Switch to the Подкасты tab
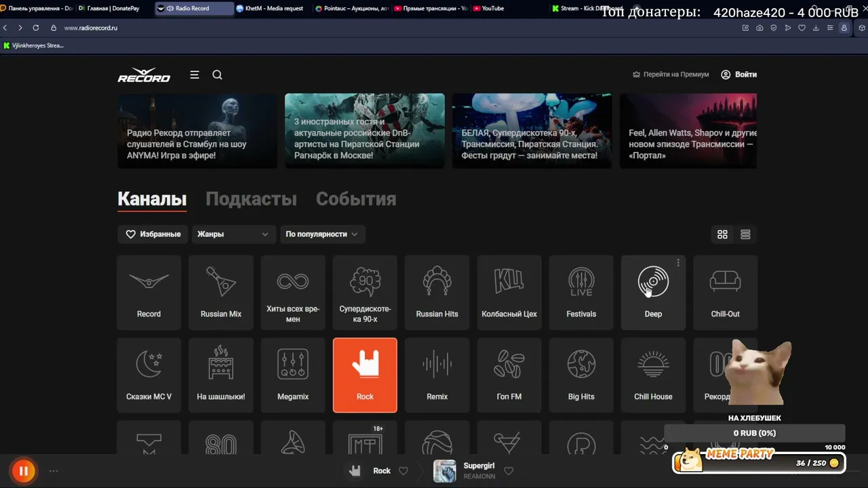The image size is (868, 488). point(251,199)
